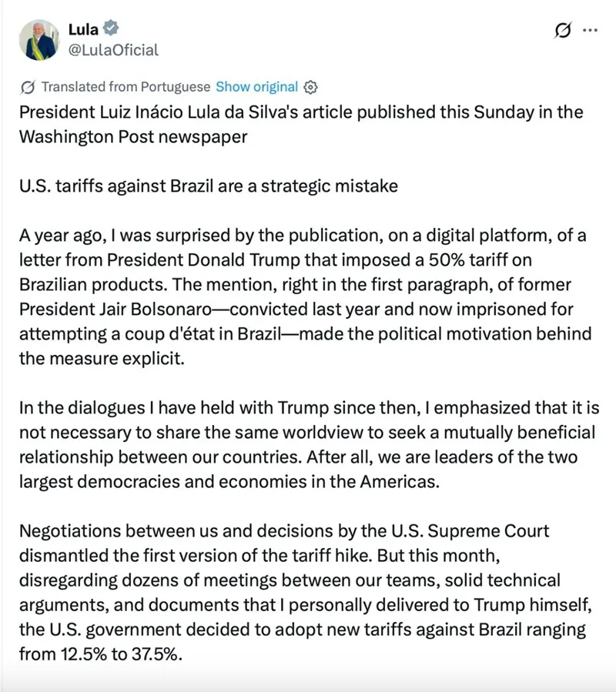The height and width of the screenshot is (692, 616).
Task: Open Lula's profile picture
Action: [x=39, y=40]
